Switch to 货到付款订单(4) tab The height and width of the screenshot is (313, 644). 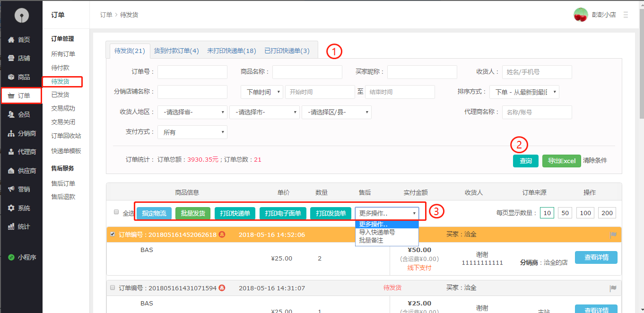[x=176, y=51]
